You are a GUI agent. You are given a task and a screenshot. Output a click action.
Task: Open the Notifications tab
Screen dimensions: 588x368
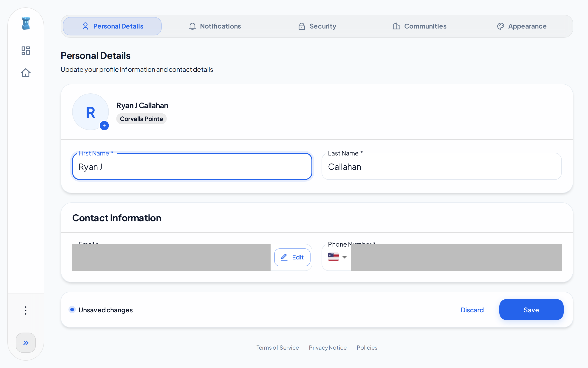click(215, 26)
